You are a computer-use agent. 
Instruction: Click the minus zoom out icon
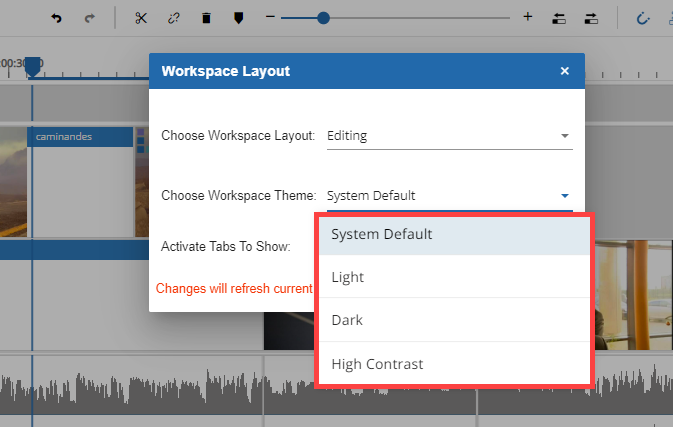270,18
